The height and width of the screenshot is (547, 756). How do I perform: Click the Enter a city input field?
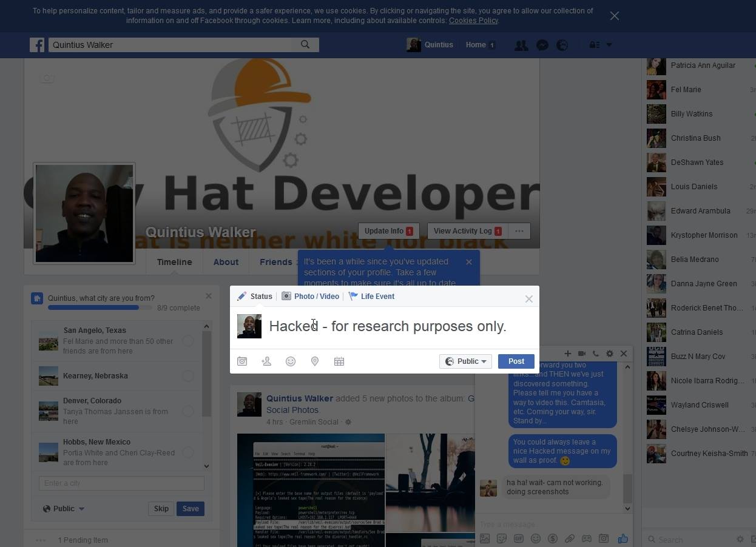(121, 483)
